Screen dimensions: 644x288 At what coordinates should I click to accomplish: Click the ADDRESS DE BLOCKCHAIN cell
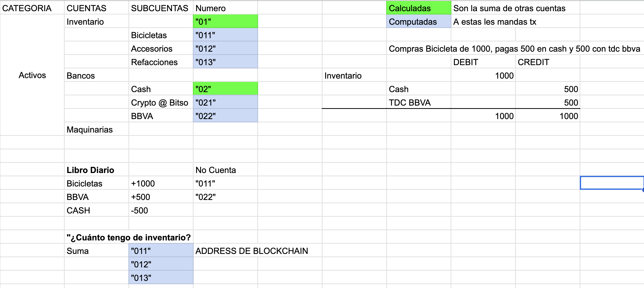(x=252, y=251)
